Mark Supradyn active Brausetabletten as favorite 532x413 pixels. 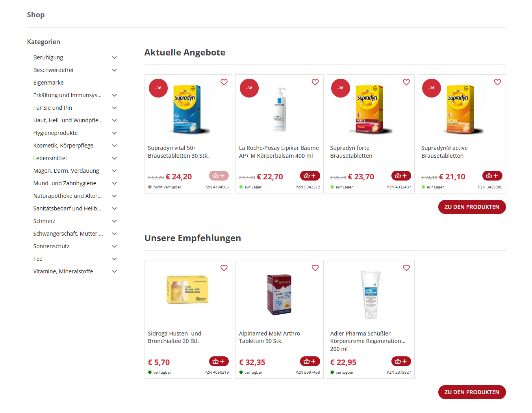coord(497,82)
